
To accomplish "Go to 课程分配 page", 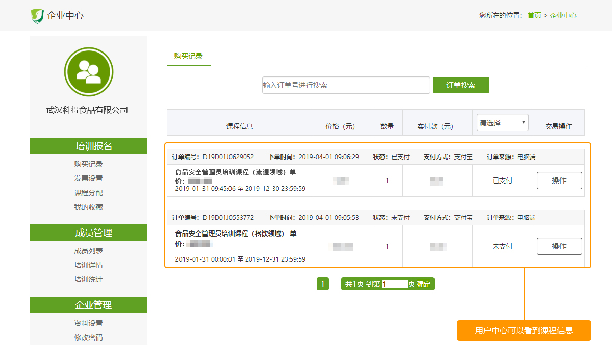I will [x=89, y=193].
